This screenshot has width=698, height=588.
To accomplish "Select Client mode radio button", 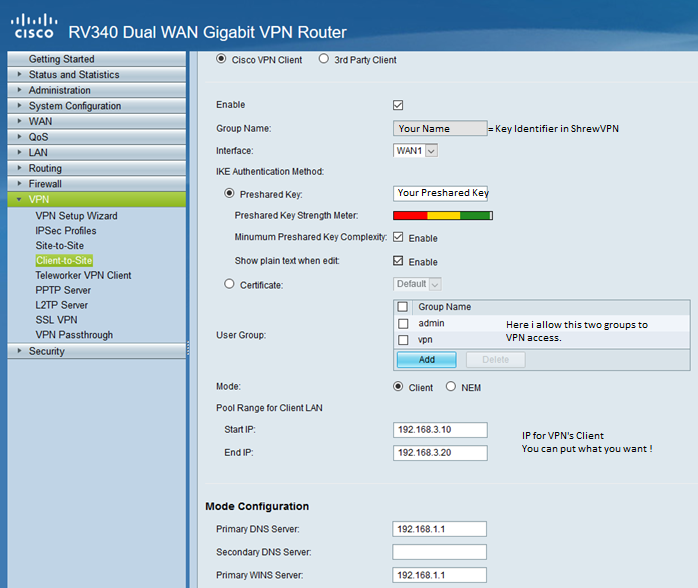I will (x=398, y=386).
